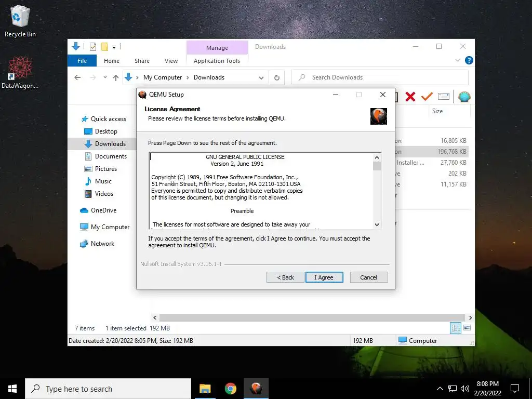The width and height of the screenshot is (532, 399).
Task: Click the quick access properties icon
Action: point(92,47)
